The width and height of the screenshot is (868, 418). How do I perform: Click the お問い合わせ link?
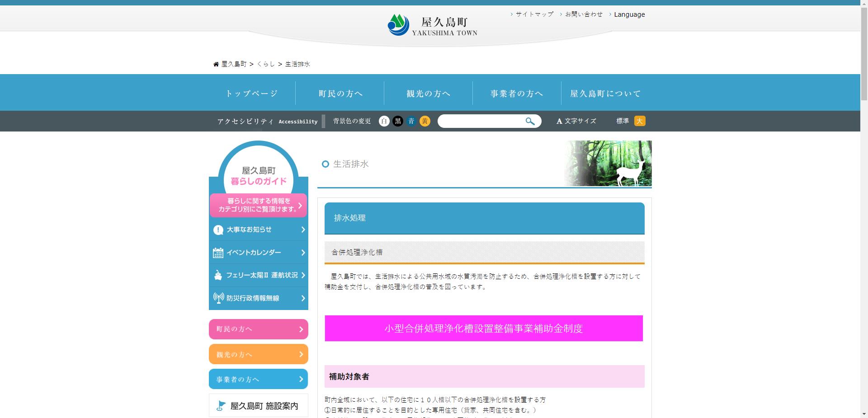click(583, 14)
